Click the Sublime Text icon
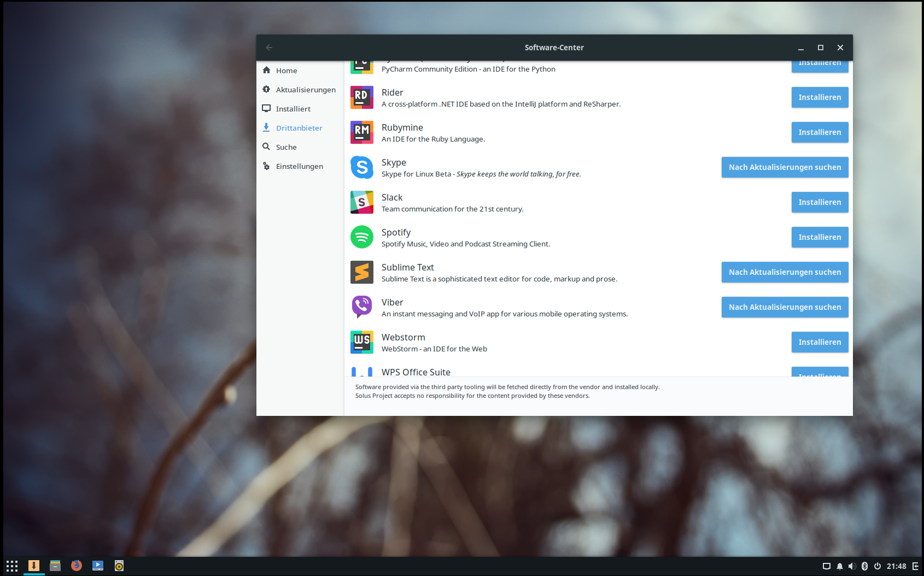 (361, 272)
